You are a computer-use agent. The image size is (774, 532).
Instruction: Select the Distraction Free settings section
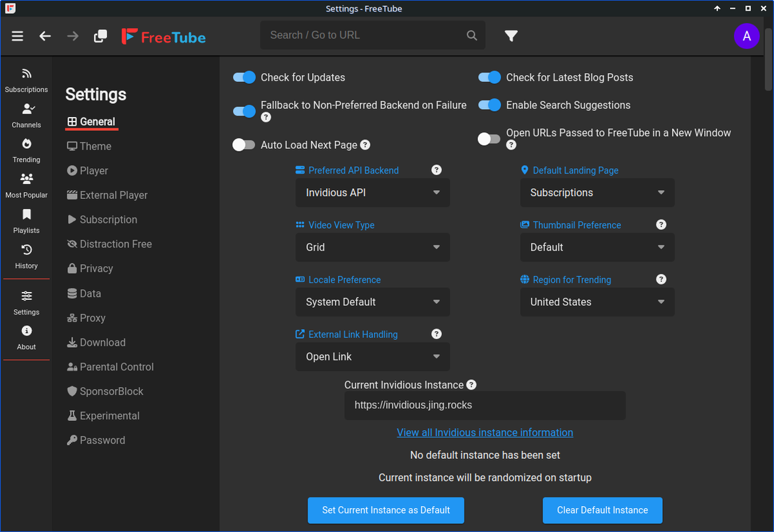click(109, 244)
